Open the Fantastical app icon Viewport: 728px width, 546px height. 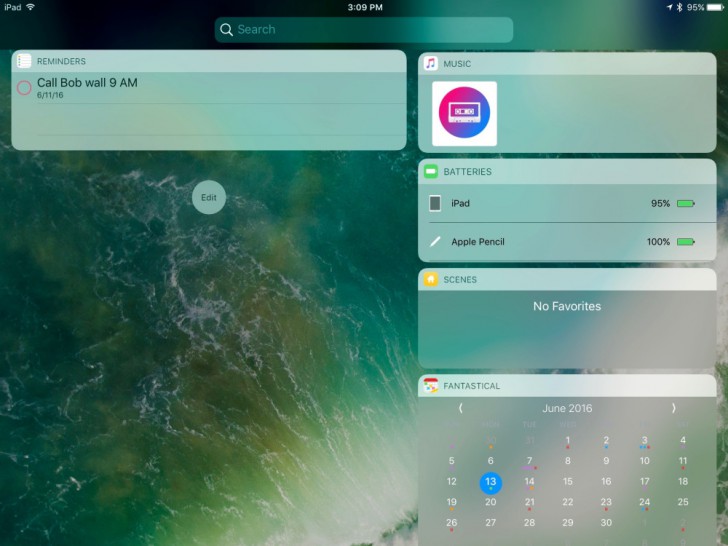click(x=431, y=386)
